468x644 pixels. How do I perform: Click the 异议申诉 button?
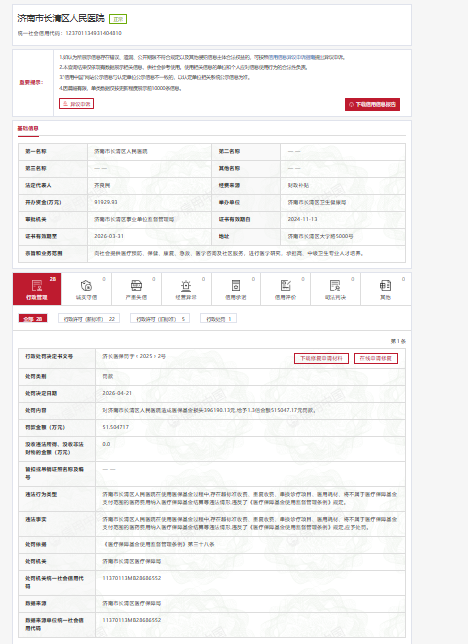pyautogui.click(x=76, y=104)
